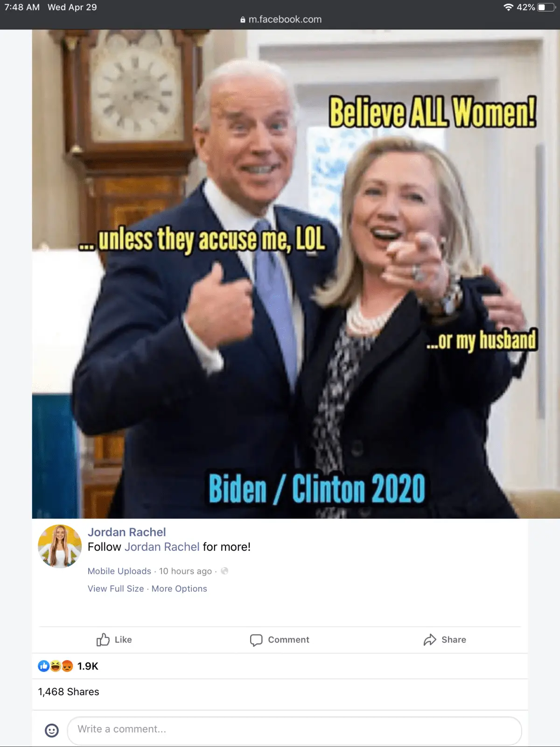Viewport: 560px width, 747px height.
Task: Click the lock icon beside m.facebook.com
Action: pyautogui.click(x=243, y=20)
